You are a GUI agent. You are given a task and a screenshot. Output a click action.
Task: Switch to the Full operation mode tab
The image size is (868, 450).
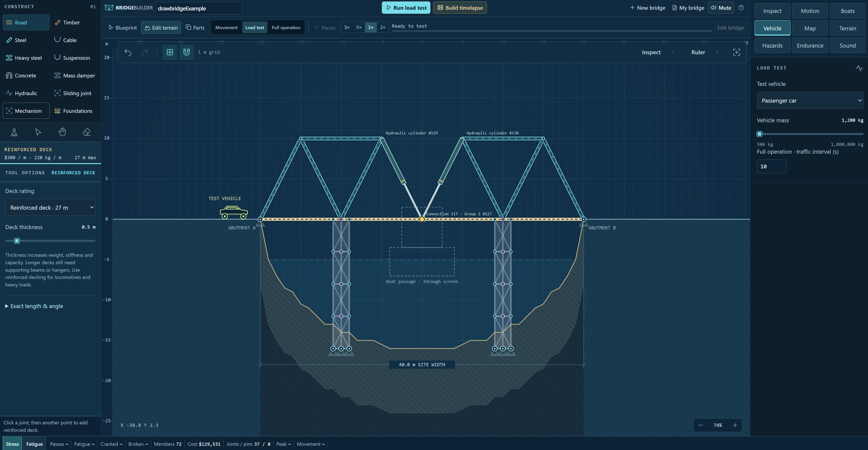(286, 28)
